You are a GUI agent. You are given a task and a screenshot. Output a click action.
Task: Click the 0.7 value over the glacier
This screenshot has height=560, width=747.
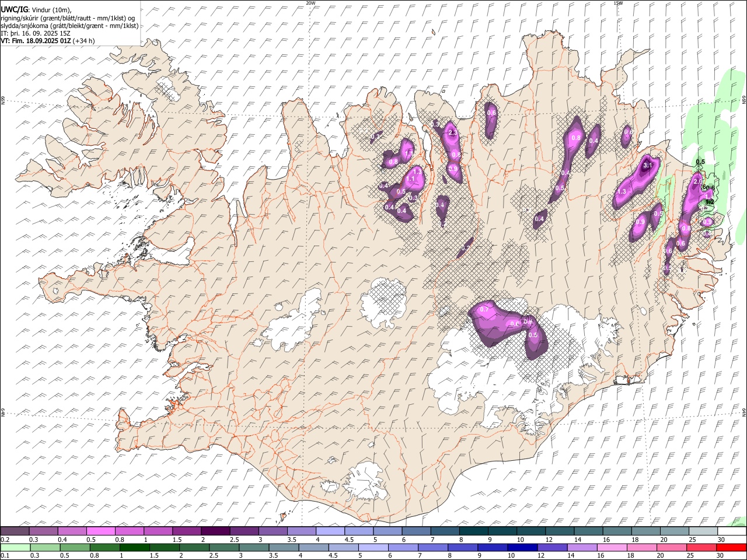[x=484, y=310]
